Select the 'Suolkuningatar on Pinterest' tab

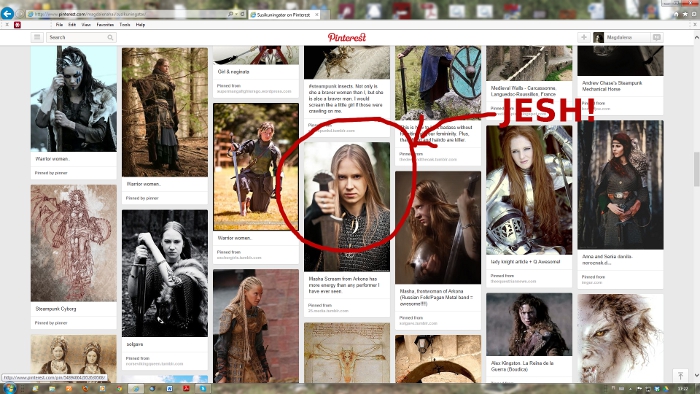click(283, 15)
